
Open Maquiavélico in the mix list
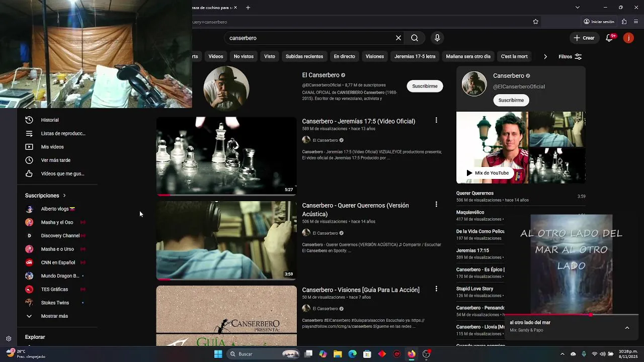[x=480, y=215]
